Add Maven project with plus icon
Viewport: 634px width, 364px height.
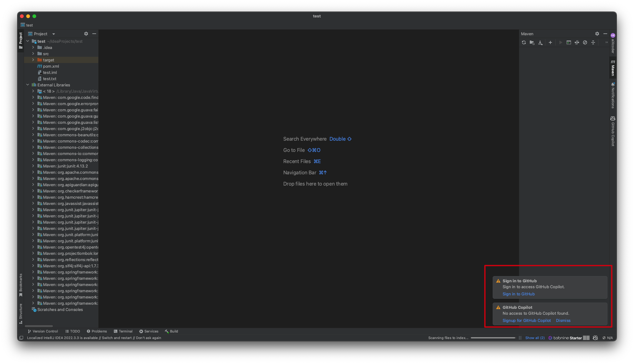click(550, 42)
